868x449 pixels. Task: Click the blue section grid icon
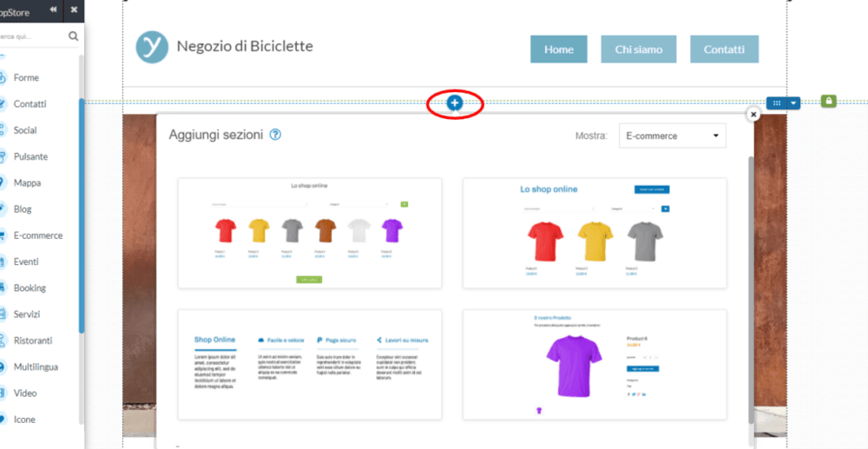[x=777, y=103]
